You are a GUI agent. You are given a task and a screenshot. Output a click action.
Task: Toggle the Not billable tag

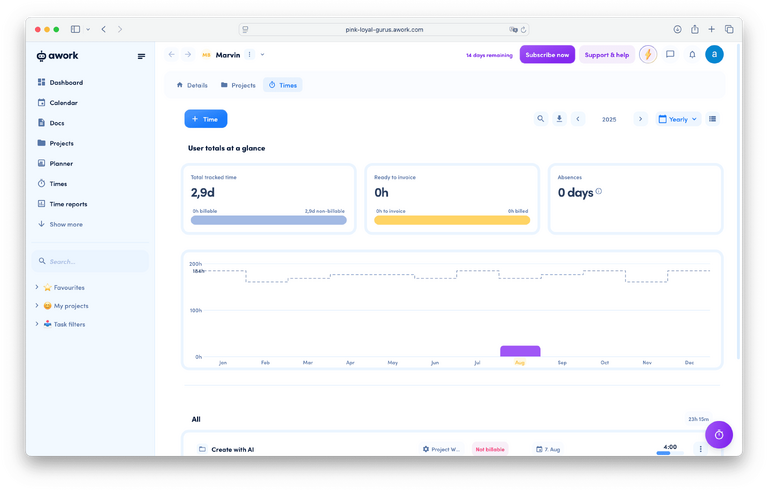[490, 449]
